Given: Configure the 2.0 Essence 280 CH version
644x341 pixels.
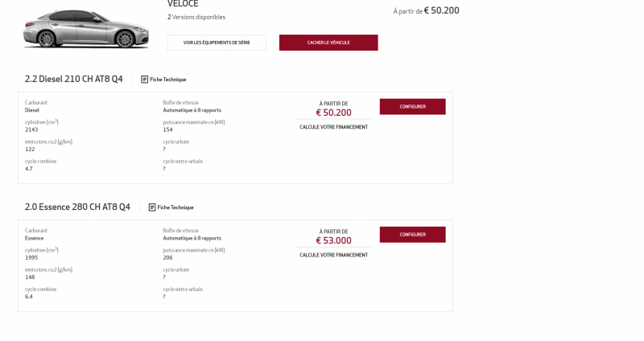Looking at the screenshot, I should [412, 234].
